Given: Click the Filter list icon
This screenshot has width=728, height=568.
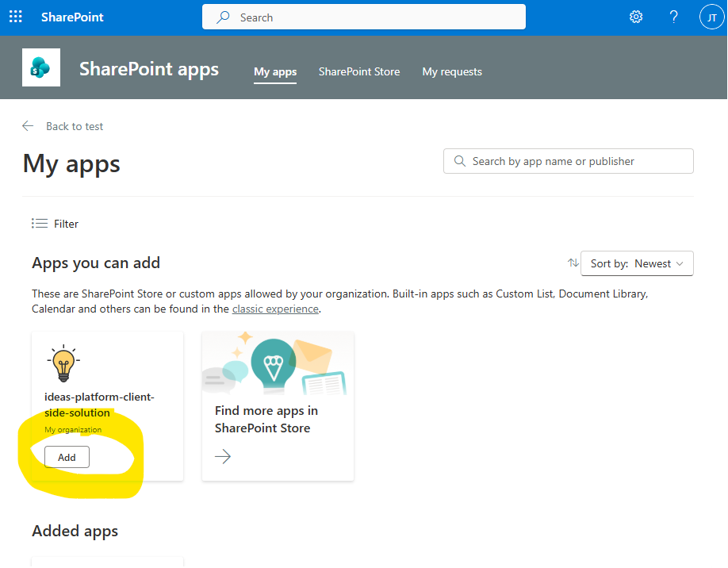Looking at the screenshot, I should tap(40, 224).
